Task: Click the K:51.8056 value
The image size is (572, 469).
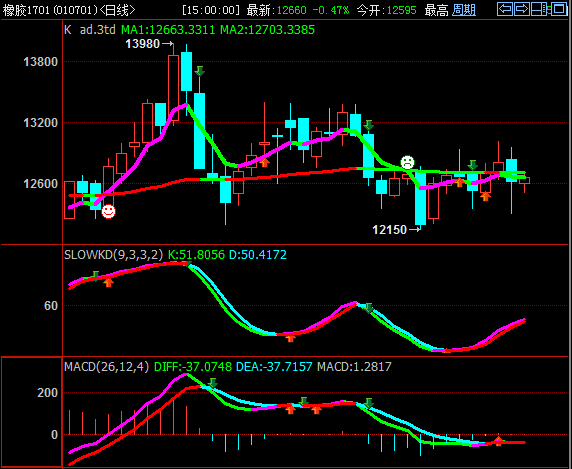Action: pyautogui.click(x=196, y=255)
